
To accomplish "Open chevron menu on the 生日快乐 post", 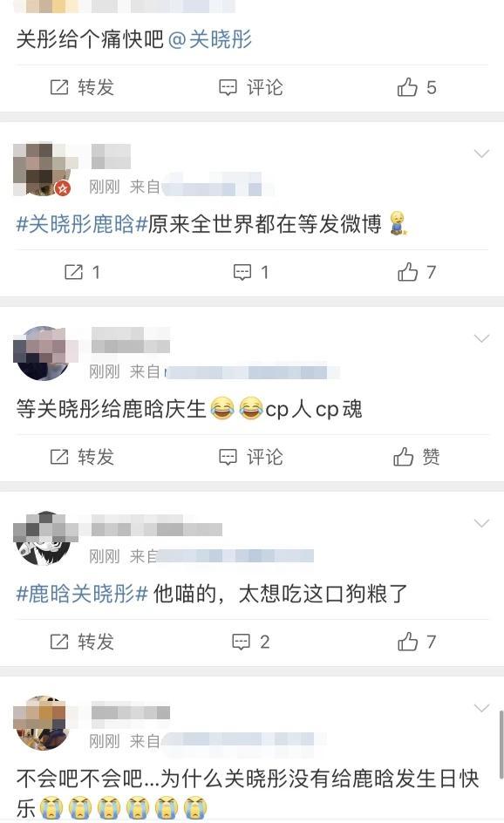I will [x=481, y=708].
